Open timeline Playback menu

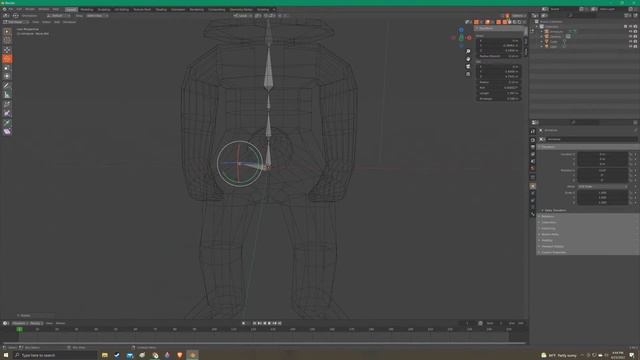tap(19, 323)
